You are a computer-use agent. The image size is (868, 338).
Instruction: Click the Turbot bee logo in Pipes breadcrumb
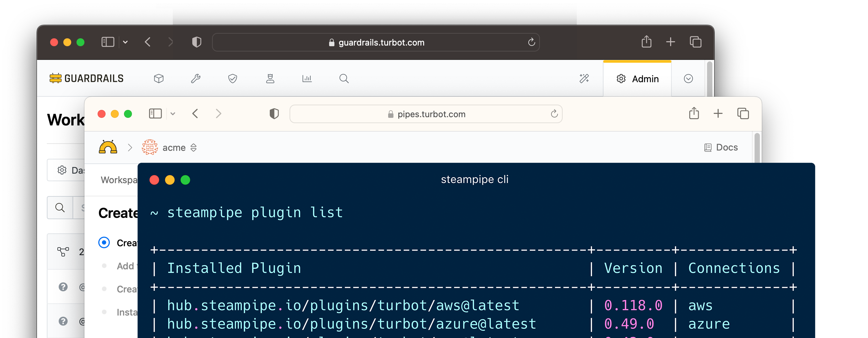point(108,148)
